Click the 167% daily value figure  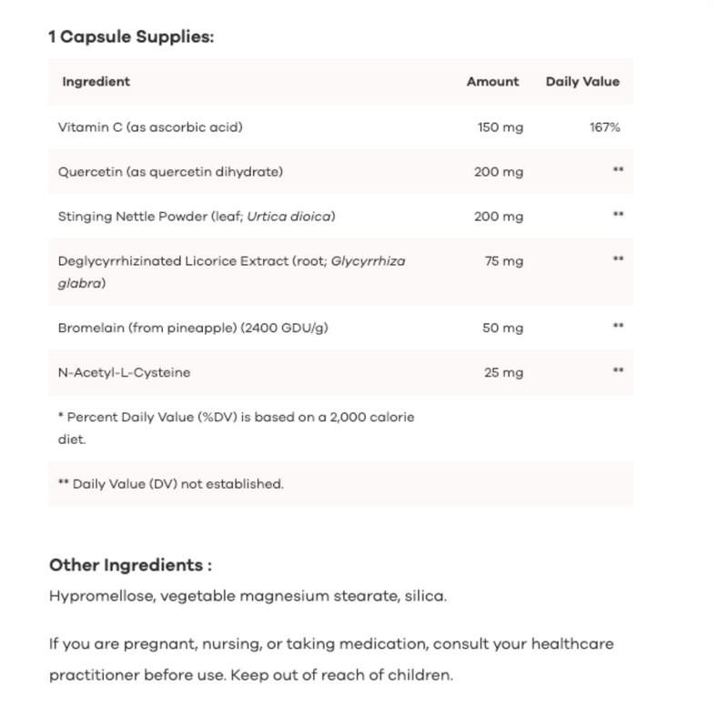pos(605,126)
